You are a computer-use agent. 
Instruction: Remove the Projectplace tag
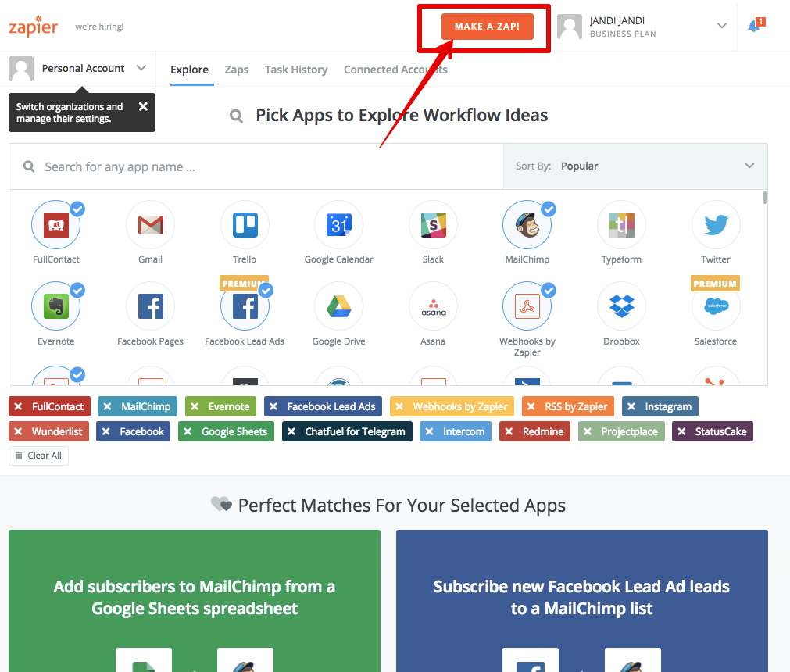tap(588, 431)
